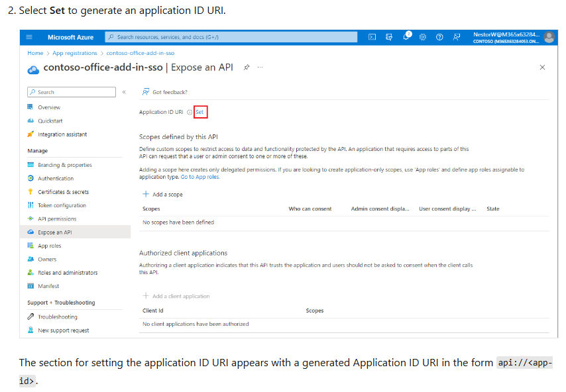Click the Quickstart cloud icon
The width and height of the screenshot is (566, 392).
click(30, 121)
